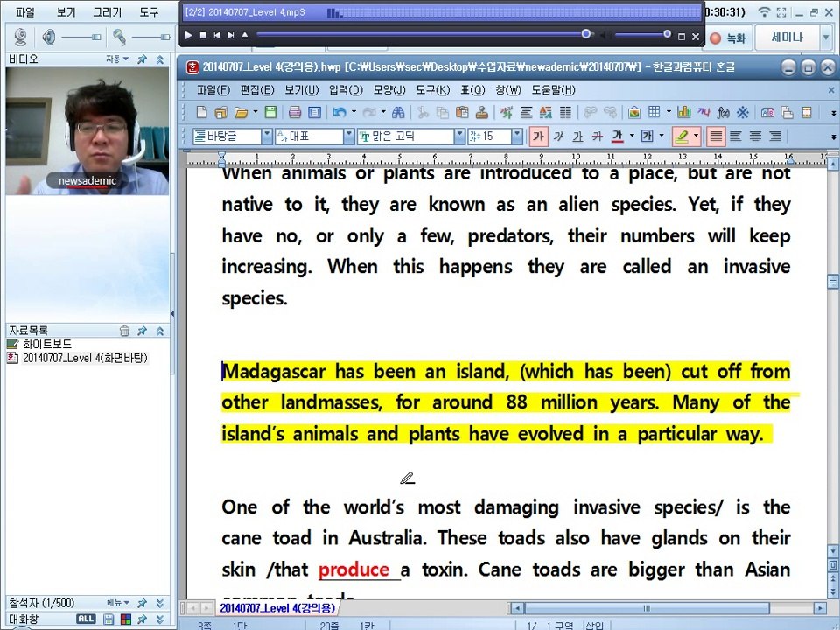The image size is (840, 630).
Task: Toggle italic formatting
Action: (x=558, y=136)
